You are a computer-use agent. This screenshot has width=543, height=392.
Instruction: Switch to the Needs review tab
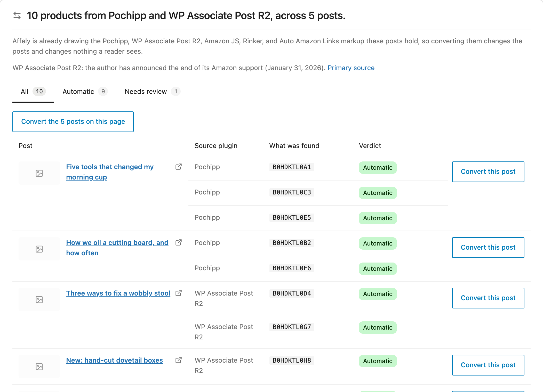(x=153, y=92)
